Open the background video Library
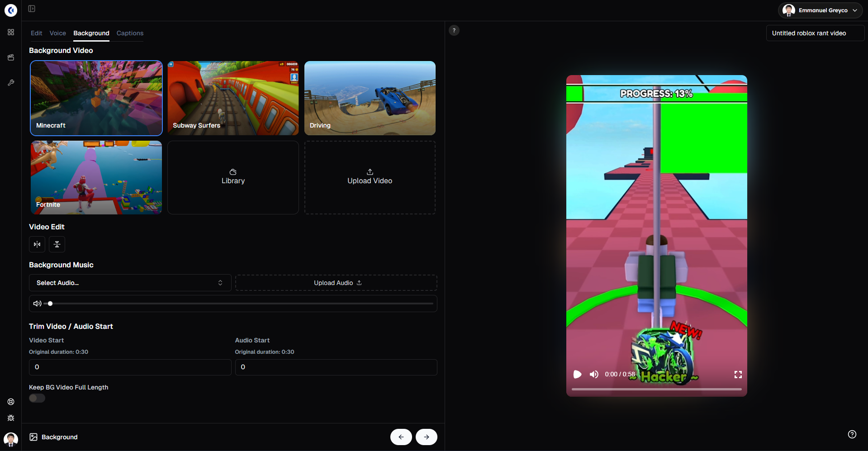Image resolution: width=868 pixels, height=451 pixels. coord(233,177)
